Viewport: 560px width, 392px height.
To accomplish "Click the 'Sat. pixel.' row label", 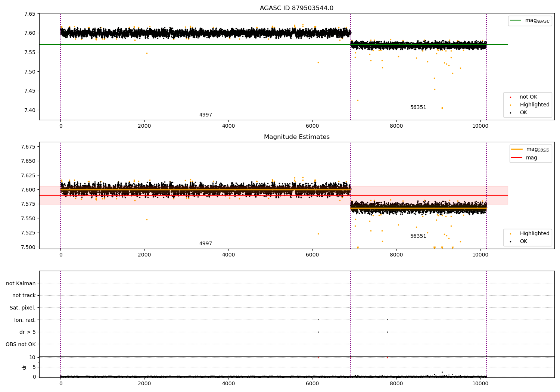I will tap(22, 308).
